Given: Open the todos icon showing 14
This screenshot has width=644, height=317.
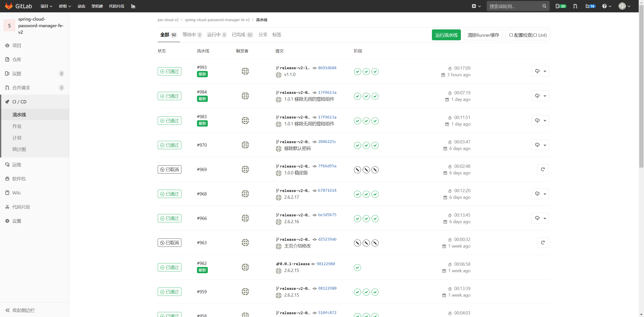Looking at the screenshot, I should click(x=590, y=6).
